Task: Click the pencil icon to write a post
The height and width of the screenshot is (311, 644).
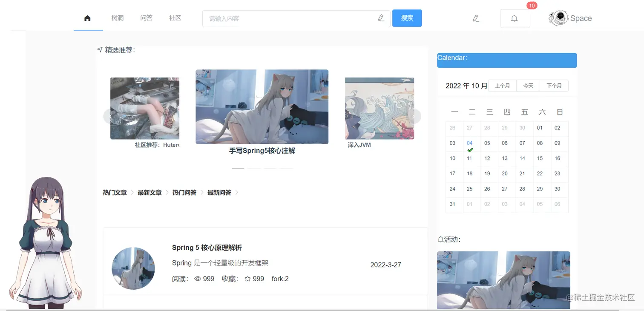Action: point(476,18)
